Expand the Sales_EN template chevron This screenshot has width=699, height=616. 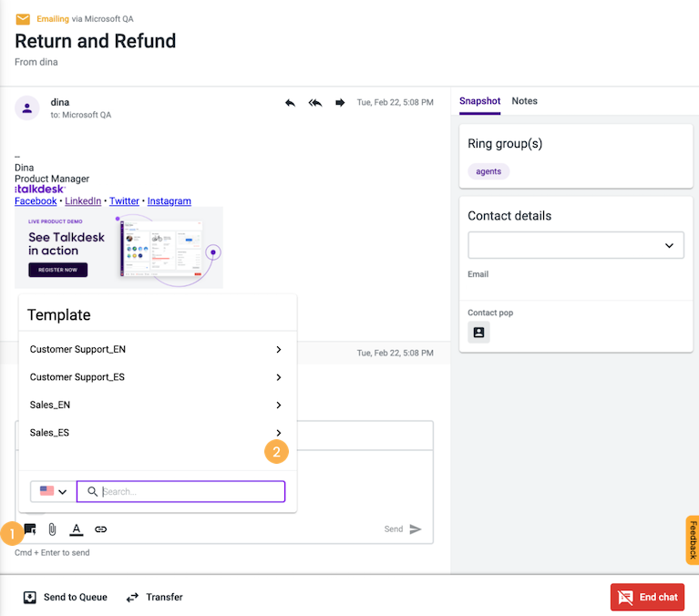(x=279, y=405)
